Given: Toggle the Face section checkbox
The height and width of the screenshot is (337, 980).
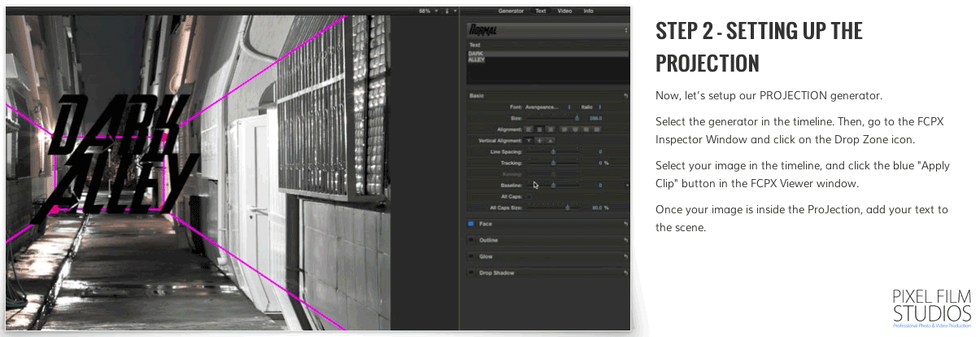Looking at the screenshot, I should click(x=471, y=224).
